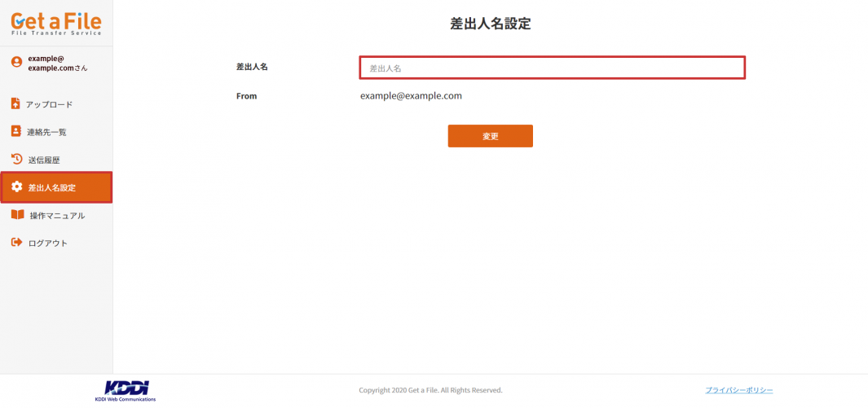Focus the 差出人名 text input field
Screen dimensions: 868x408
(x=552, y=68)
